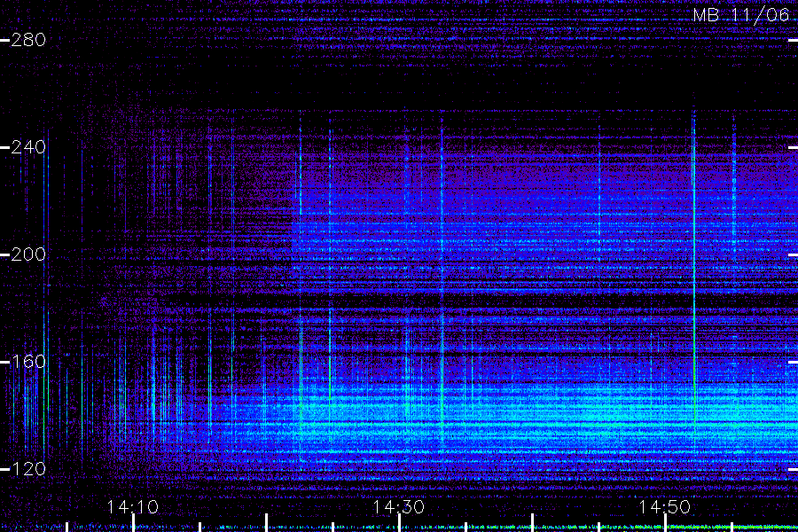Click the time tick mark below 14:50
Viewport: 798px width, 532px height.
665,523
